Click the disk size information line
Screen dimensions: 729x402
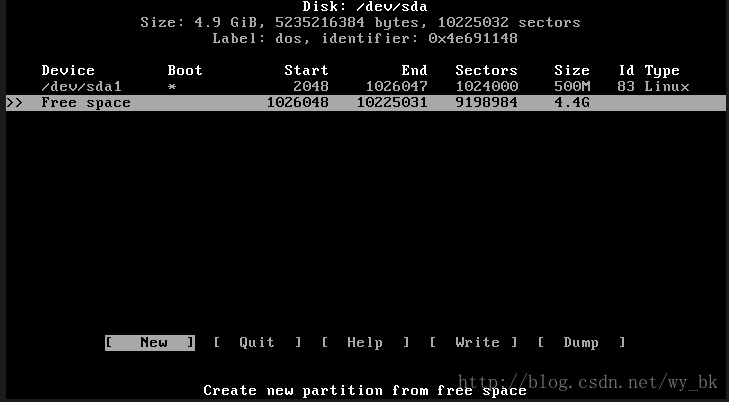360,23
